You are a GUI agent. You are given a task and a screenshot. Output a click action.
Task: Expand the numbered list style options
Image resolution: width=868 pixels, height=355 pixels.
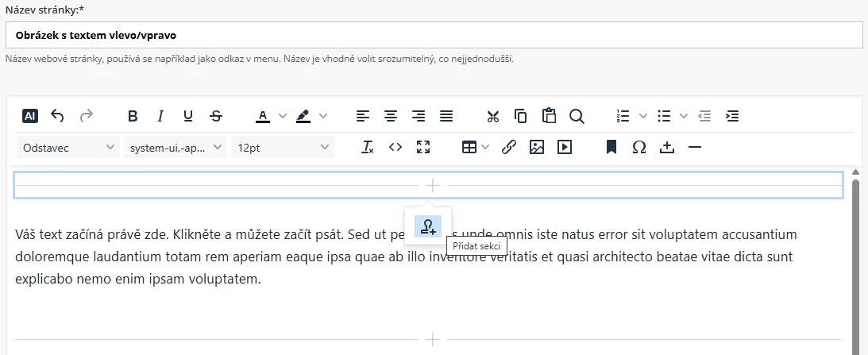coord(643,116)
